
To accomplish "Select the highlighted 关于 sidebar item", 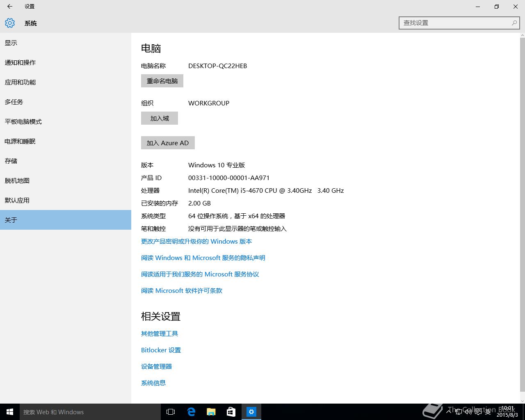I will click(x=66, y=220).
